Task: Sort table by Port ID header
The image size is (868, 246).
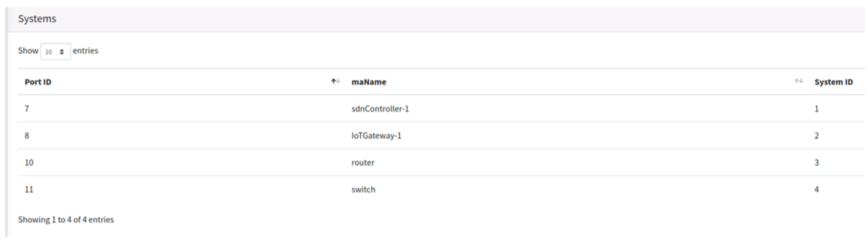Action: (x=38, y=82)
